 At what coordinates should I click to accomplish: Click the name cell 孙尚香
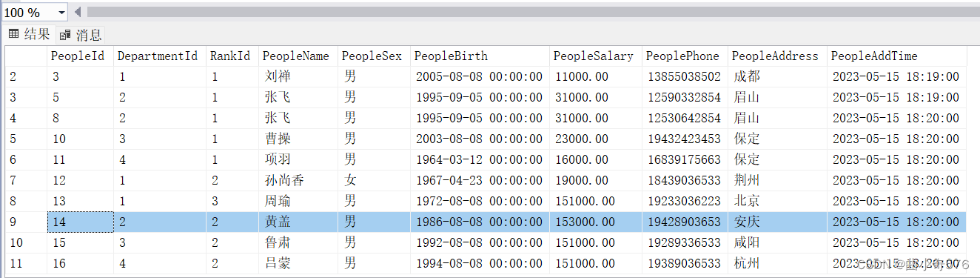point(299,180)
